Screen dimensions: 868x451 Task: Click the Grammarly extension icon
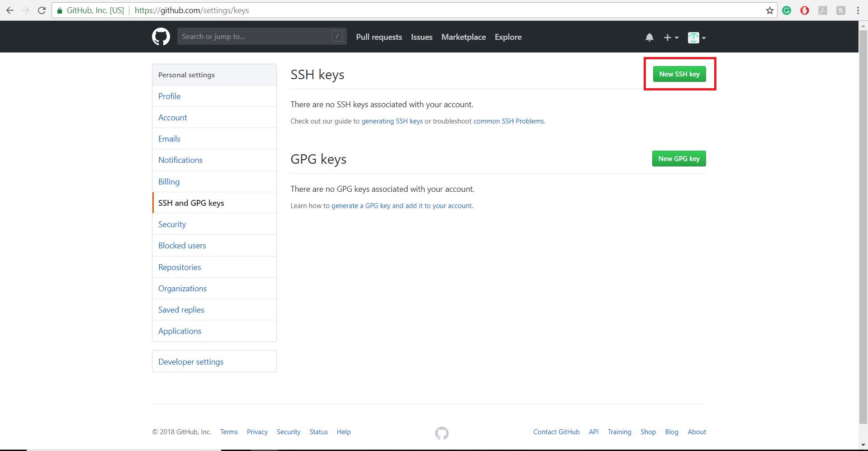[787, 10]
